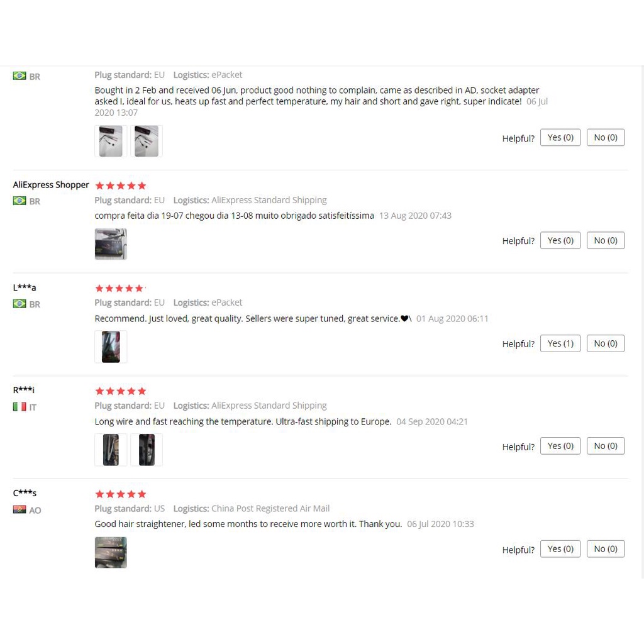Open first photo in Feb-Jun review

pyautogui.click(x=111, y=141)
